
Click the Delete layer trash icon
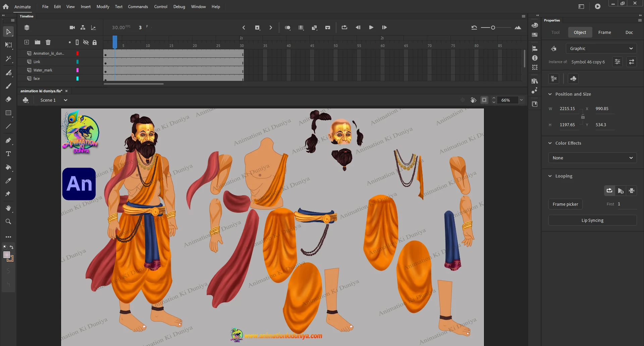pos(48,42)
